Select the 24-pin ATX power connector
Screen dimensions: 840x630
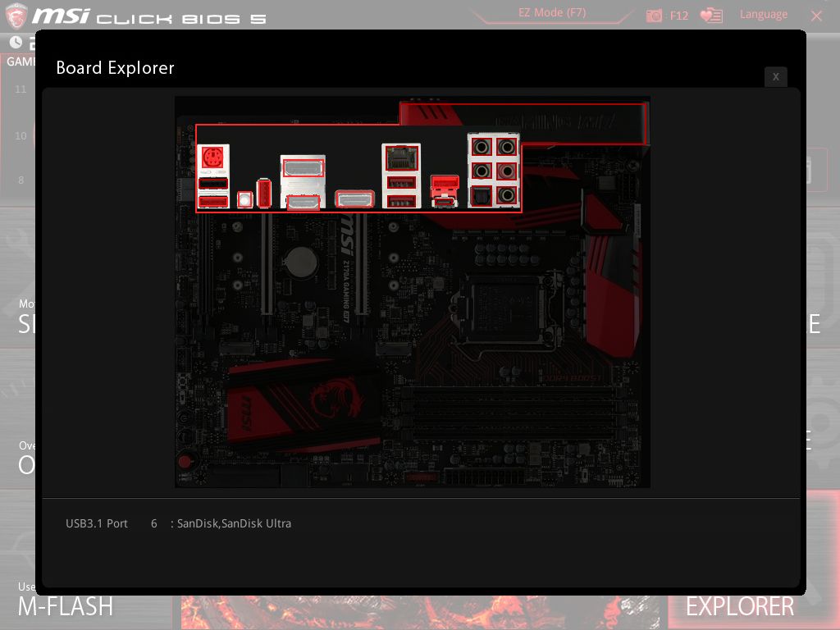coord(485,476)
